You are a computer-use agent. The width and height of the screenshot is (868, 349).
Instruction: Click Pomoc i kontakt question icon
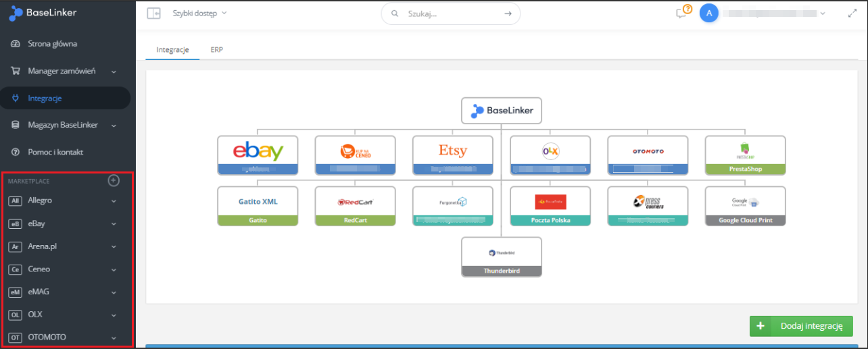pos(16,152)
